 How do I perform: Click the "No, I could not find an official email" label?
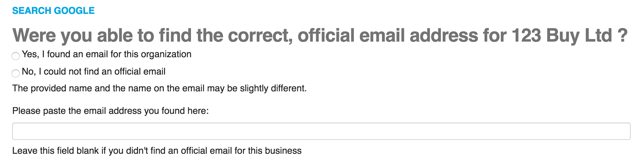93,72
